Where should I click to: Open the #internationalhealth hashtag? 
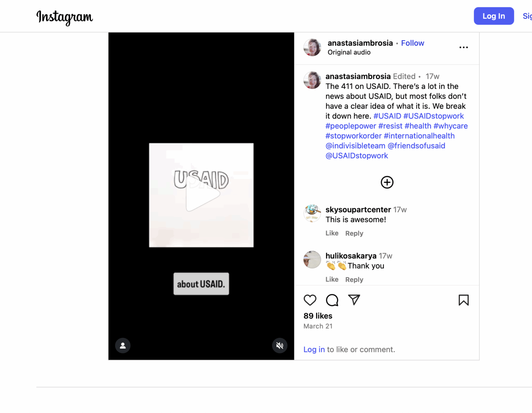(x=419, y=136)
